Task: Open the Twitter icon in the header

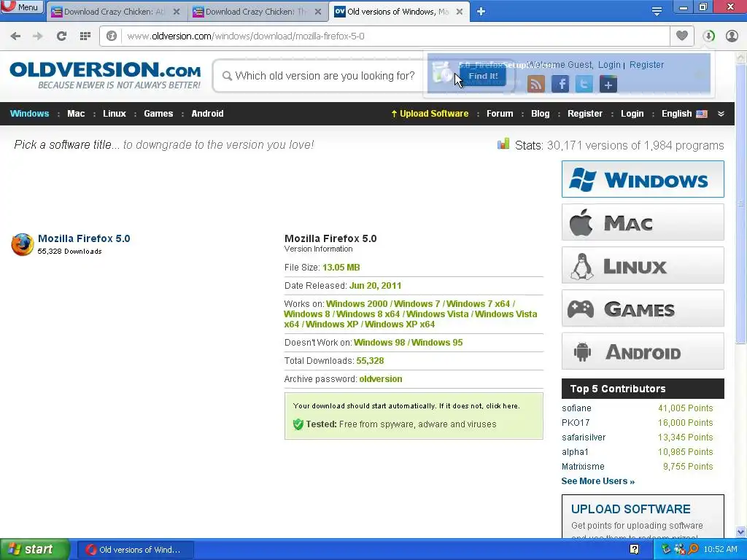Action: click(x=584, y=85)
